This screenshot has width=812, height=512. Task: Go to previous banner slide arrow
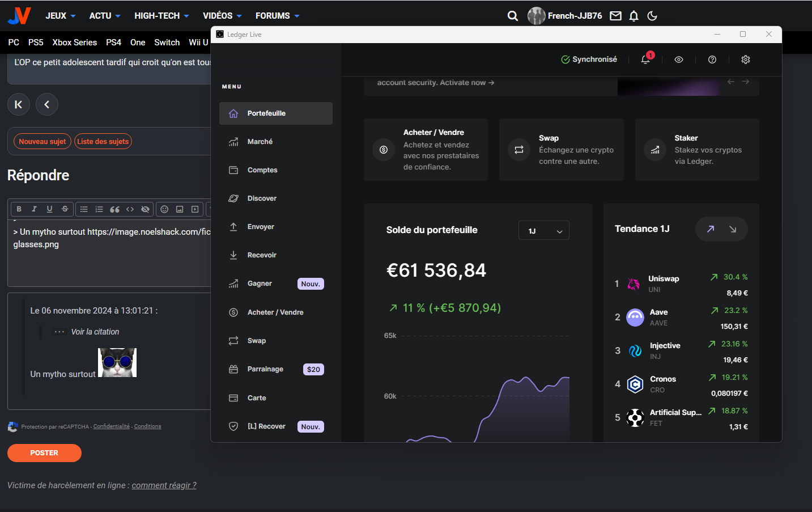coord(731,82)
